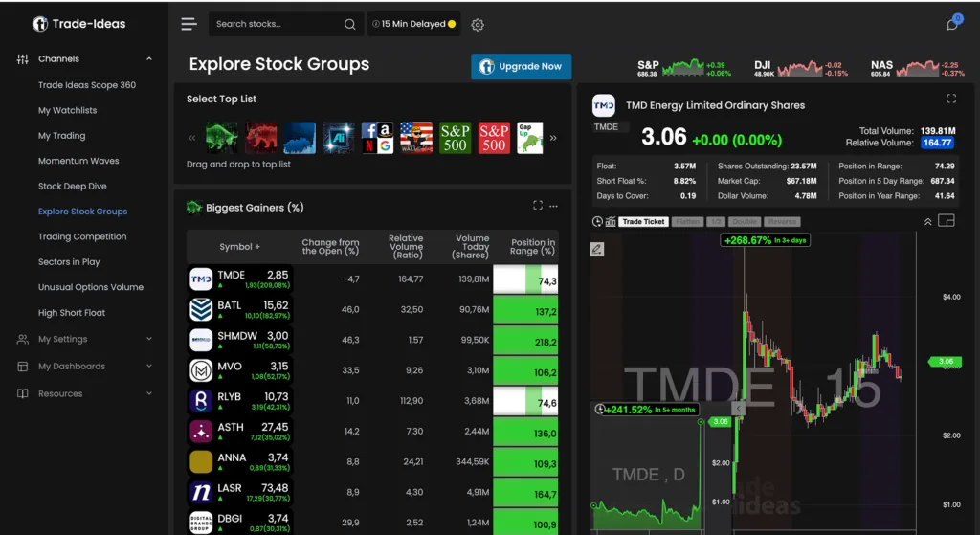The height and width of the screenshot is (535, 980).
Task: Expand the My Dashboards chevron
Action: point(148,367)
